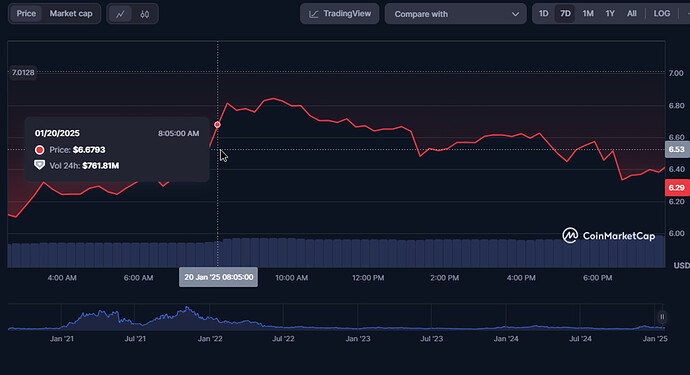Toggle the LOG scale option
The image size is (690, 375).
pyautogui.click(x=662, y=14)
